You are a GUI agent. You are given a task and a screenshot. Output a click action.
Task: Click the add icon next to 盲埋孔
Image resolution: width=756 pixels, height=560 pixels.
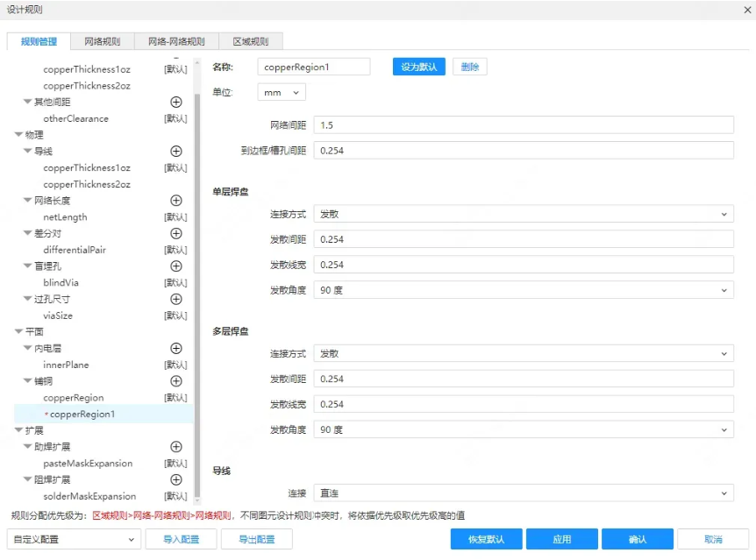click(x=175, y=266)
